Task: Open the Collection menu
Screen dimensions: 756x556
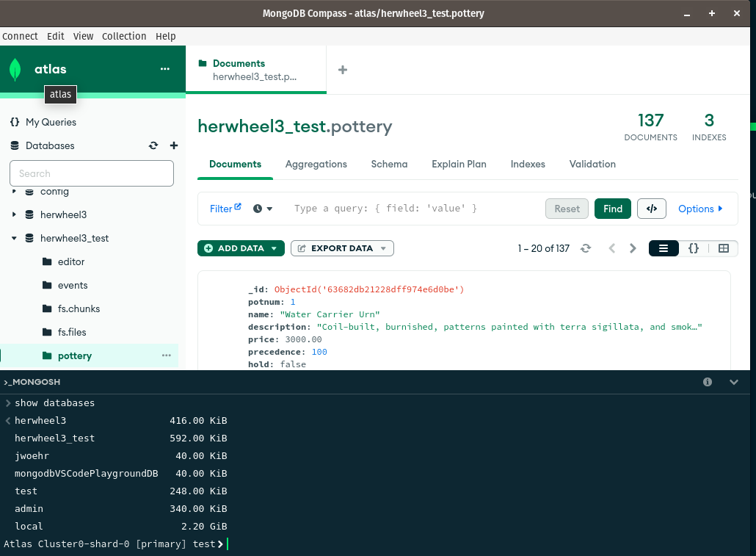Action: [124, 36]
